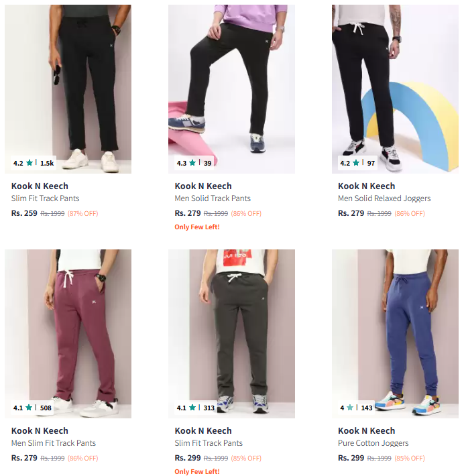The width and height of the screenshot is (464, 476).
Task: Click the 1.5k ratings count text
Action: [47, 163]
